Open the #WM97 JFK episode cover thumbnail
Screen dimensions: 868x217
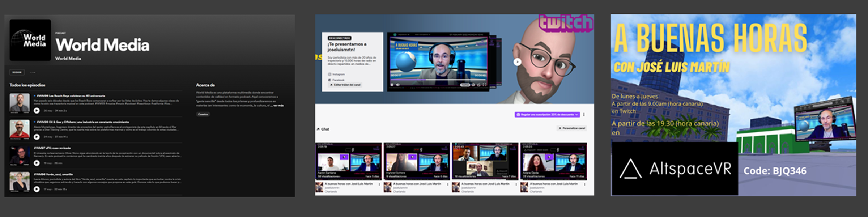point(20,156)
